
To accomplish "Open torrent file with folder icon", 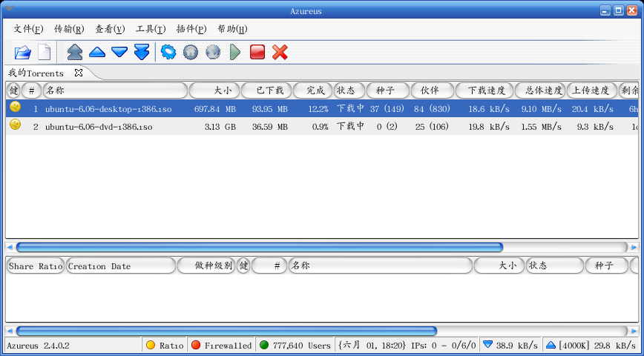I will 22,52.
